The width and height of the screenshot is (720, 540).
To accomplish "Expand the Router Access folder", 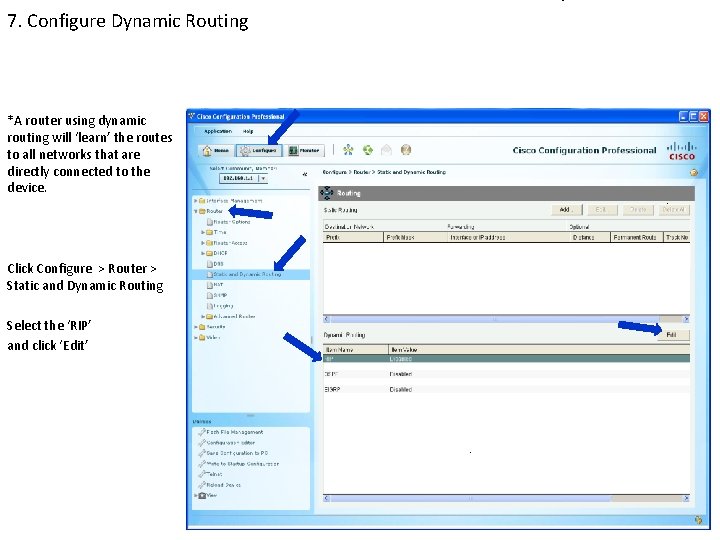I will [x=203, y=243].
